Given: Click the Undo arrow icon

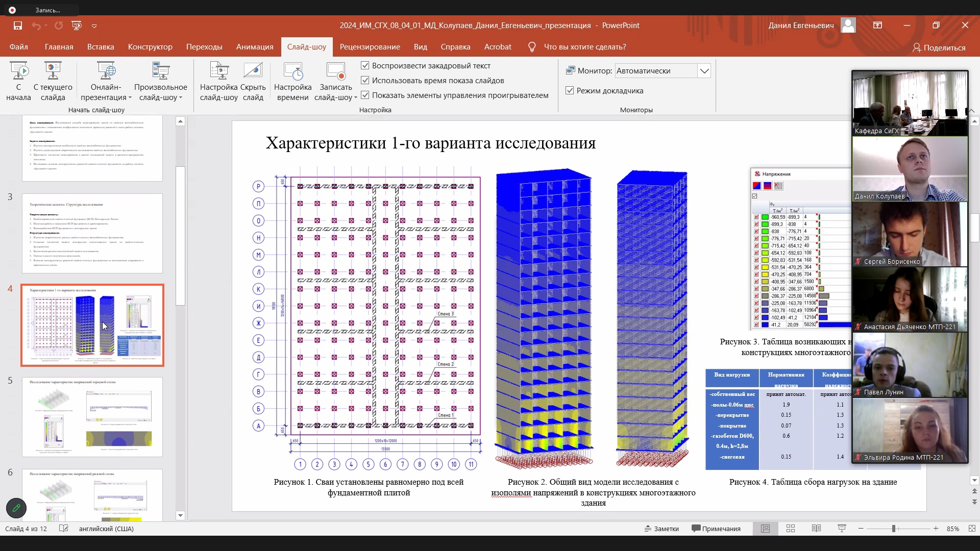Looking at the screenshot, I should pos(36,26).
